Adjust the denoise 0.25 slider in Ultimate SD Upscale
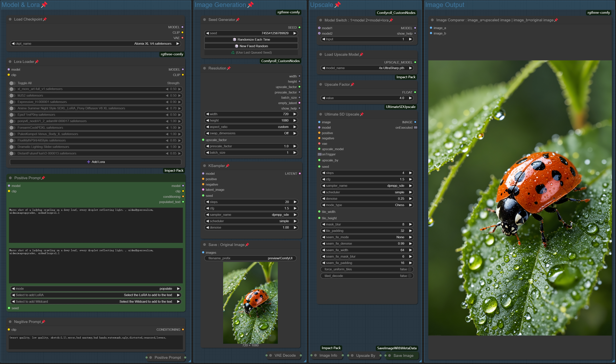Image resolution: width=616 pixels, height=364 pixels. (367, 199)
